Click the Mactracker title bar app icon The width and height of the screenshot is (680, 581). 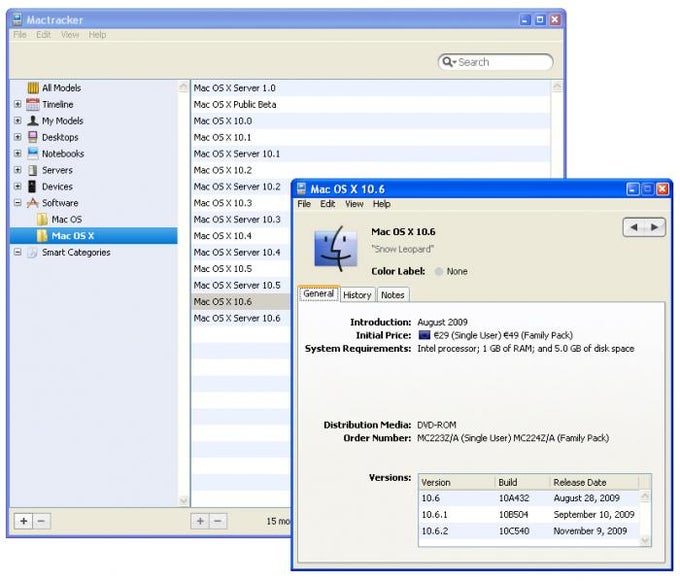(x=17, y=20)
